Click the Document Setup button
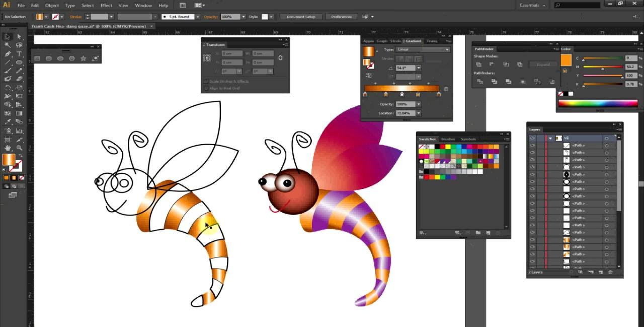The width and height of the screenshot is (644, 327). (x=301, y=16)
